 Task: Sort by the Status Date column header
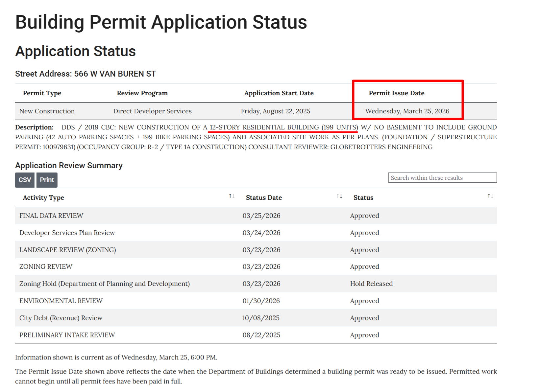click(263, 197)
